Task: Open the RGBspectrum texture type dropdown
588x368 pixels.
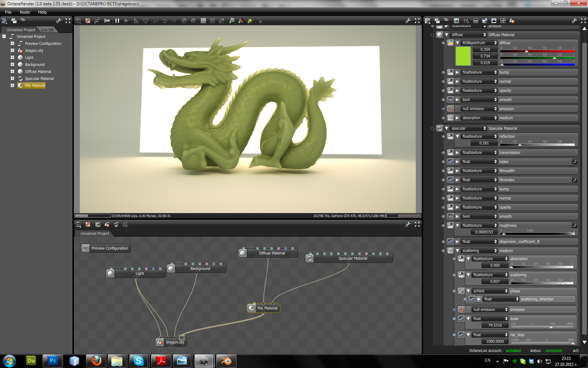Action: pyautogui.click(x=479, y=43)
